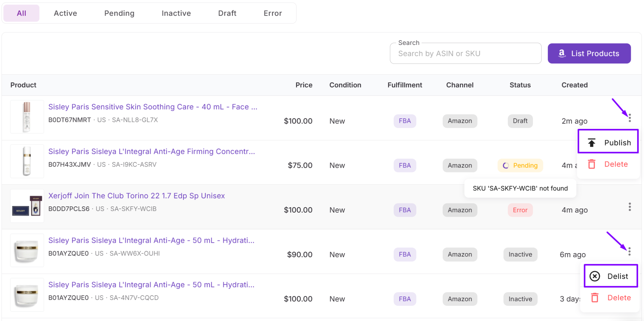This screenshot has height=321, width=644.
Task: Select the Inactive filter tab
Action: pos(176,13)
